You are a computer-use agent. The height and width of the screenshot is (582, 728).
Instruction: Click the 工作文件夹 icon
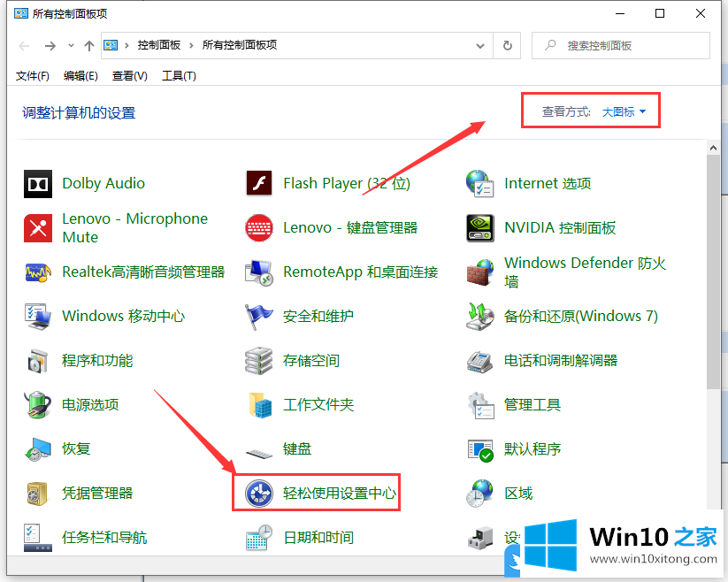(259, 405)
